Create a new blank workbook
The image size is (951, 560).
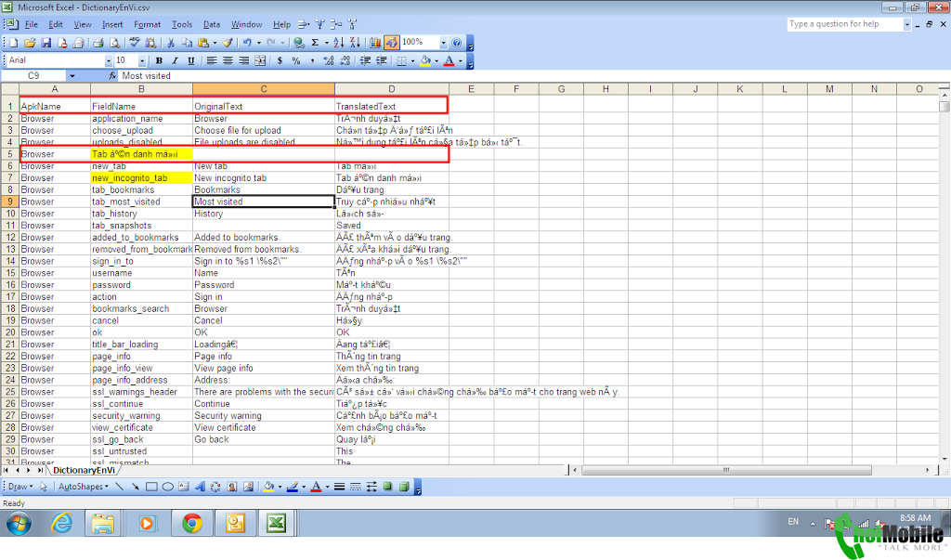pos(13,43)
